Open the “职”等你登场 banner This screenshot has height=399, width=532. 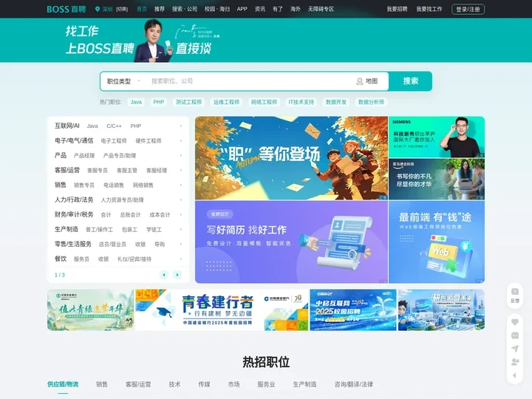[x=291, y=158]
